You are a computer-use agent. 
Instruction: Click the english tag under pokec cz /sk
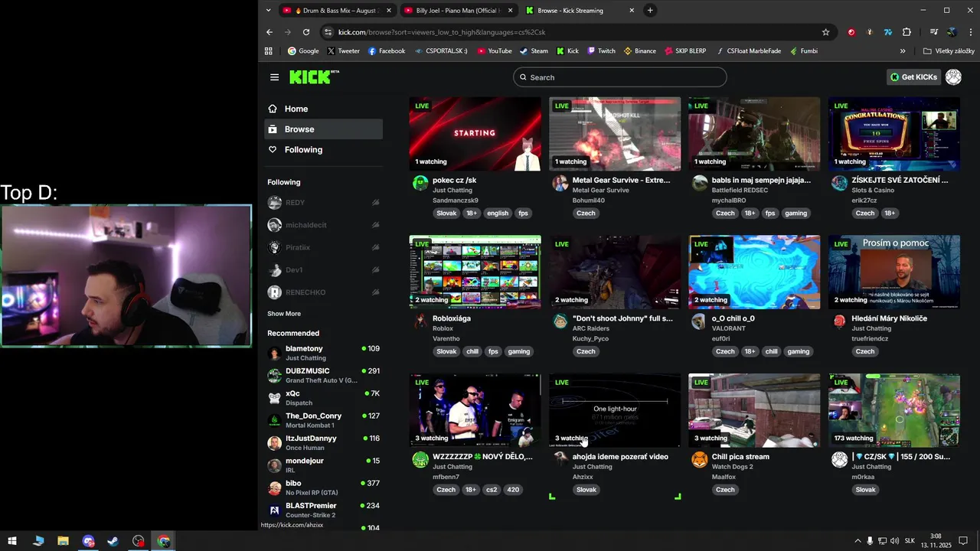497,214
